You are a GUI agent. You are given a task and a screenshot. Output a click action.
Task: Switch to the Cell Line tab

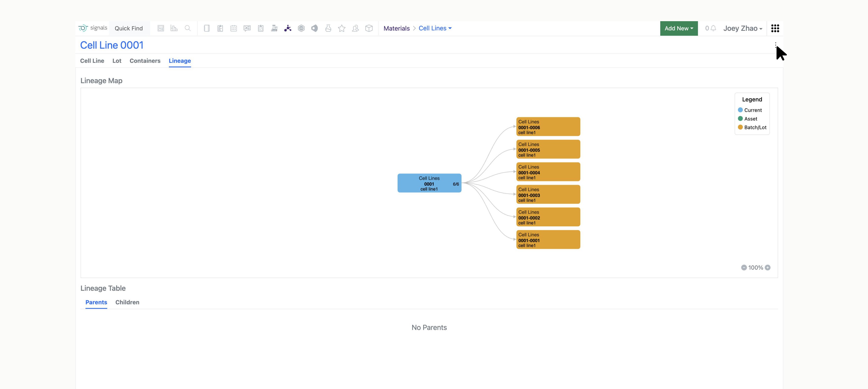tap(92, 61)
